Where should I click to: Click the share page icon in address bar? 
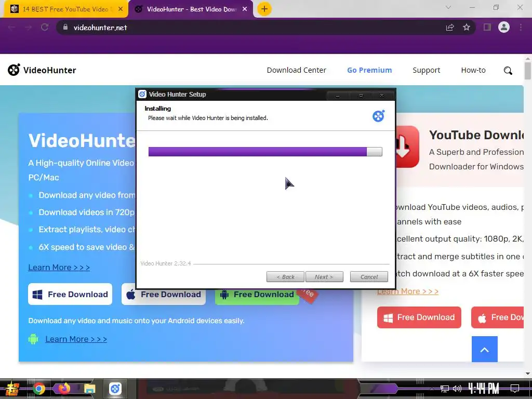pos(450,28)
